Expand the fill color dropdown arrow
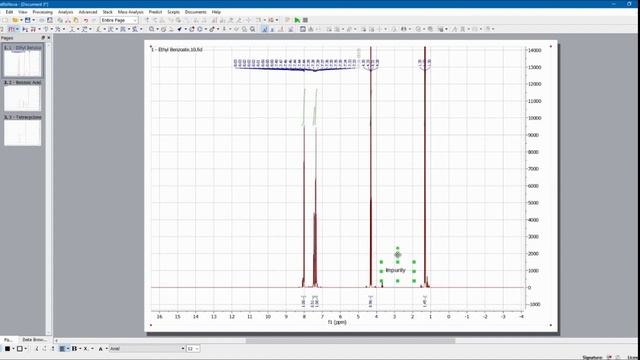 pos(13,349)
